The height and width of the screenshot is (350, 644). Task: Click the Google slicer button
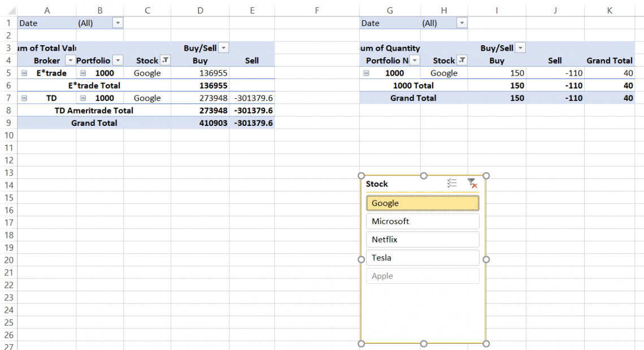pos(422,203)
